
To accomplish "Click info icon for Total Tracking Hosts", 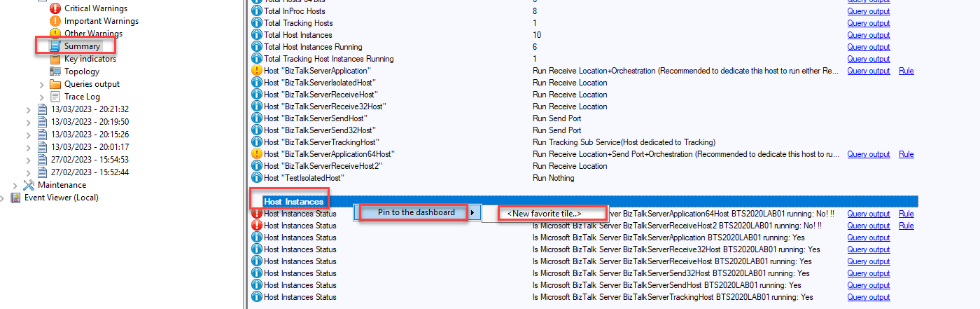I will pyautogui.click(x=256, y=23).
